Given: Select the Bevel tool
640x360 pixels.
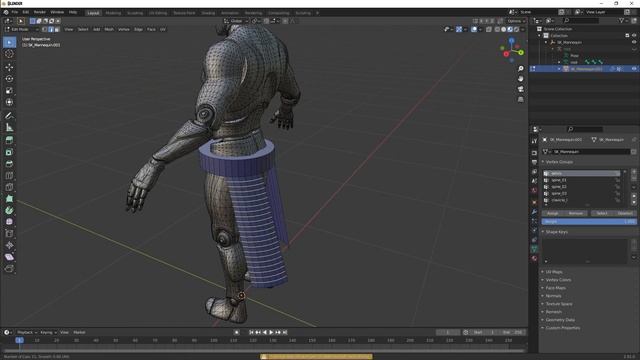Looking at the screenshot, I should [x=9, y=164].
